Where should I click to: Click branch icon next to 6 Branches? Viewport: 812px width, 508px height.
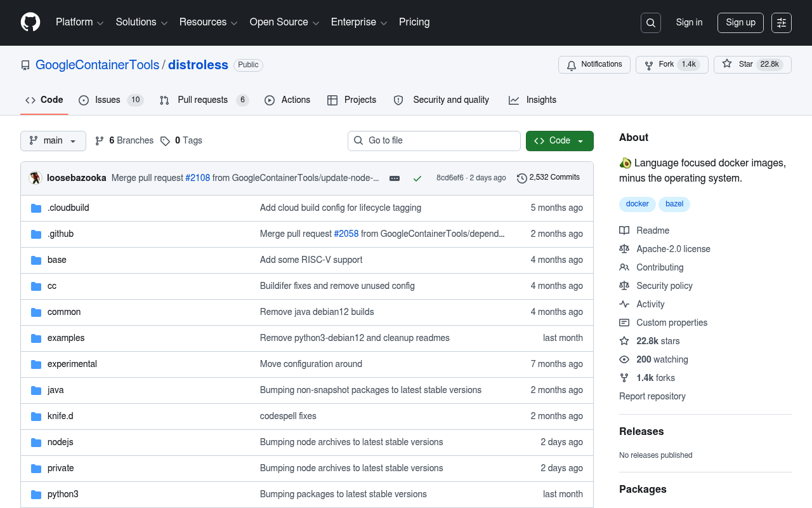[100, 141]
